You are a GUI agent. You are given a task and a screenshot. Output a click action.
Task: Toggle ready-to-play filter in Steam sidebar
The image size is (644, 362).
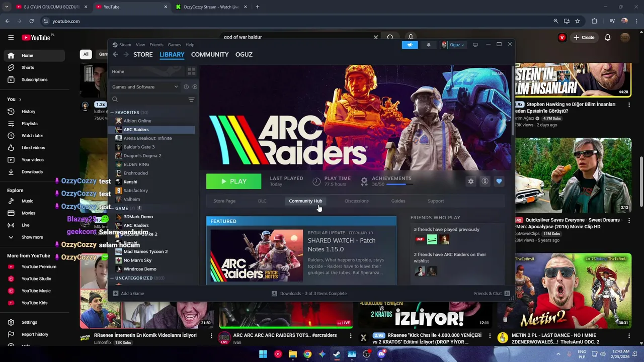tap(195, 87)
